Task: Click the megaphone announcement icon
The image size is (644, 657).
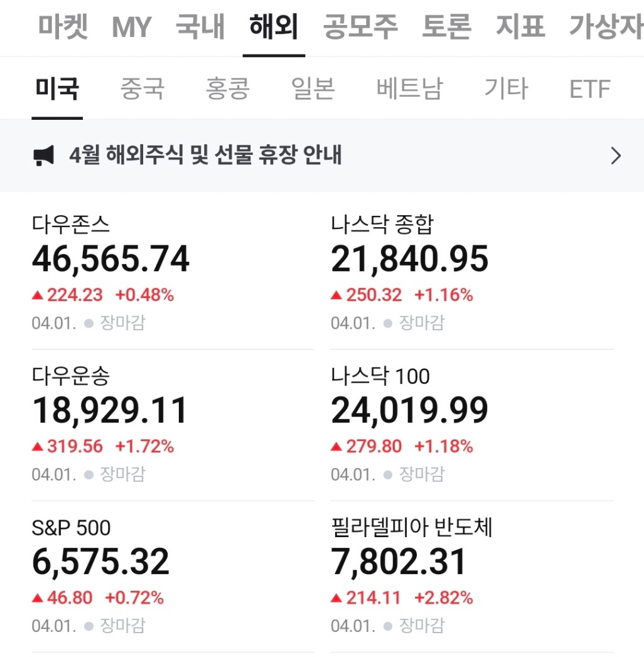Action: 44,156
